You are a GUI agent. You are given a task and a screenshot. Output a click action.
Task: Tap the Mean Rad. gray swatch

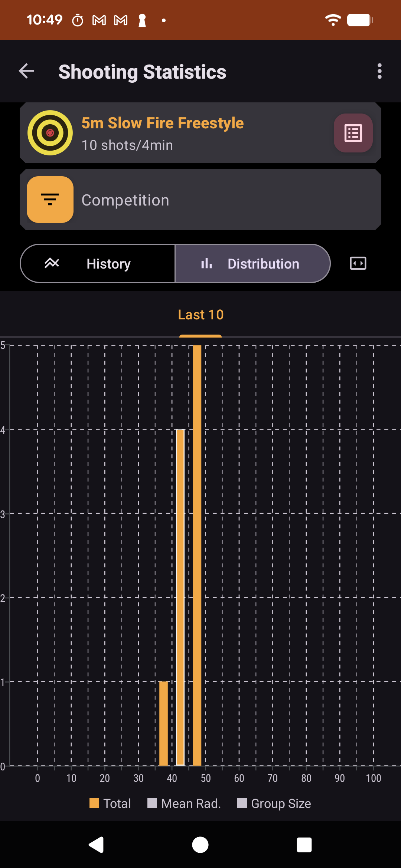tap(152, 803)
